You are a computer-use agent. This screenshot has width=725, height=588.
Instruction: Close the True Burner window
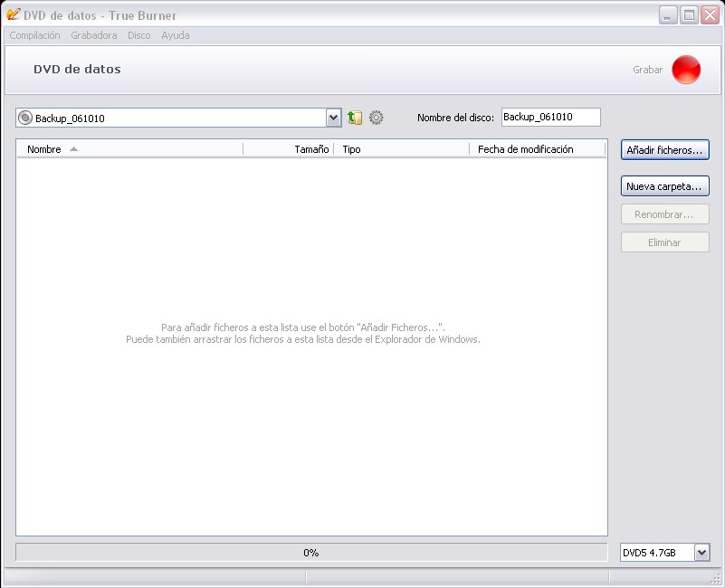710,15
